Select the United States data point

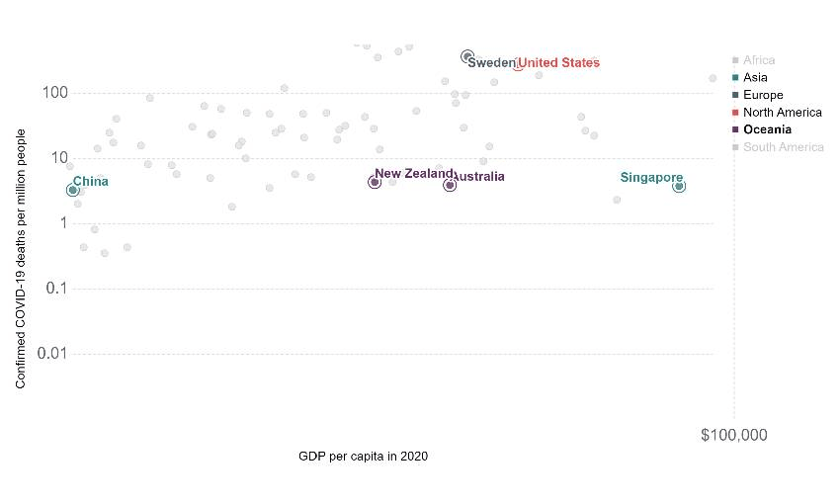(x=518, y=64)
